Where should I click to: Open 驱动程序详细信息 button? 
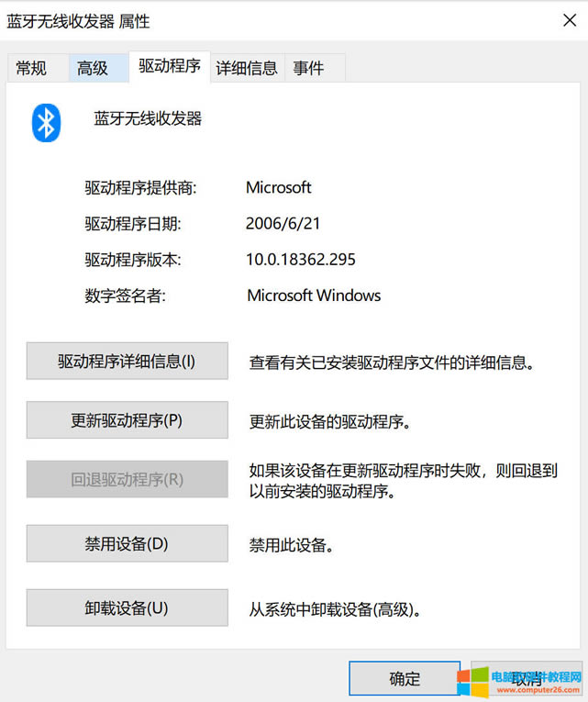coord(127,361)
